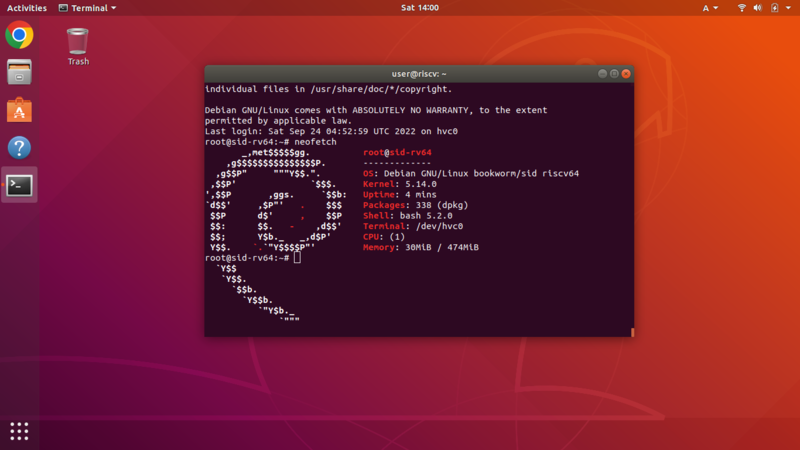Click 'ABSOLUTELY NO WARRANTY' text in terminal
This screenshot has width=800, height=450.
(412, 110)
